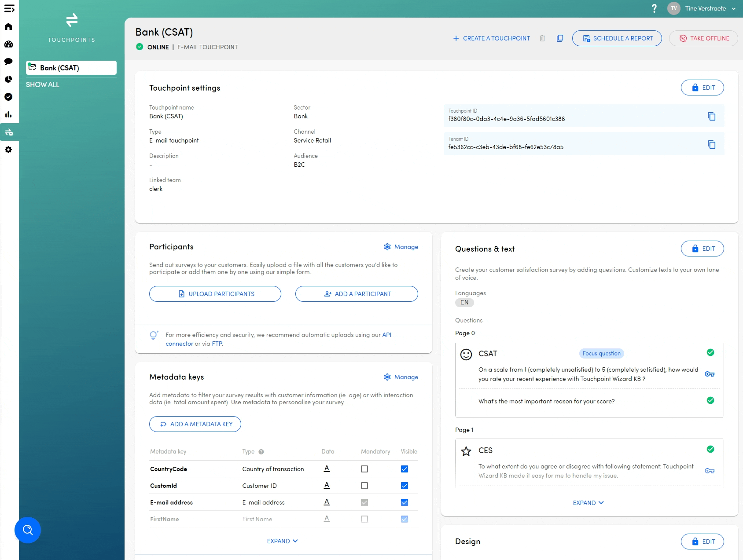743x560 pixels.
Task: Open the FTP link
Action: [217, 344]
